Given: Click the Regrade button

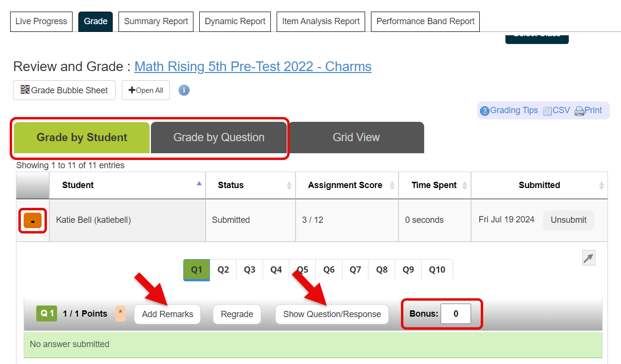Looking at the screenshot, I should 237,314.
